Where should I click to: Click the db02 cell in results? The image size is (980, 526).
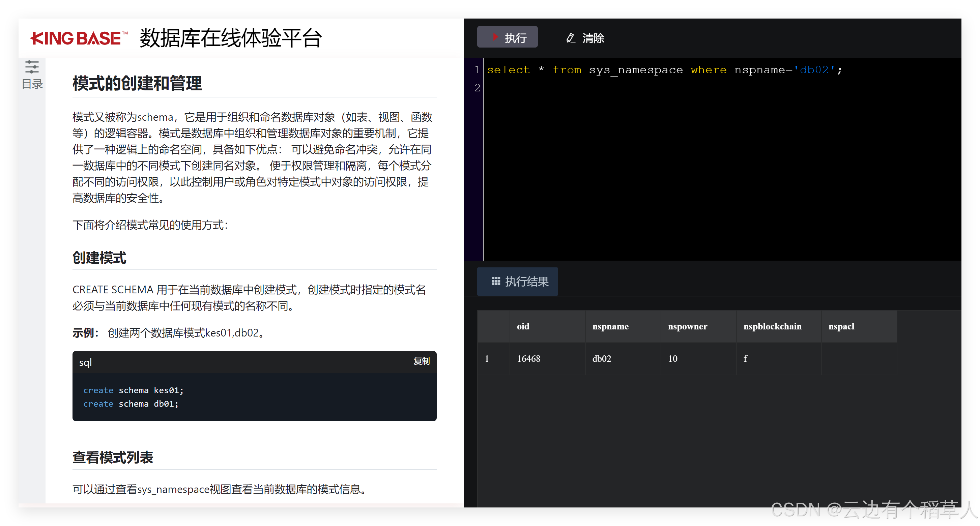click(602, 359)
